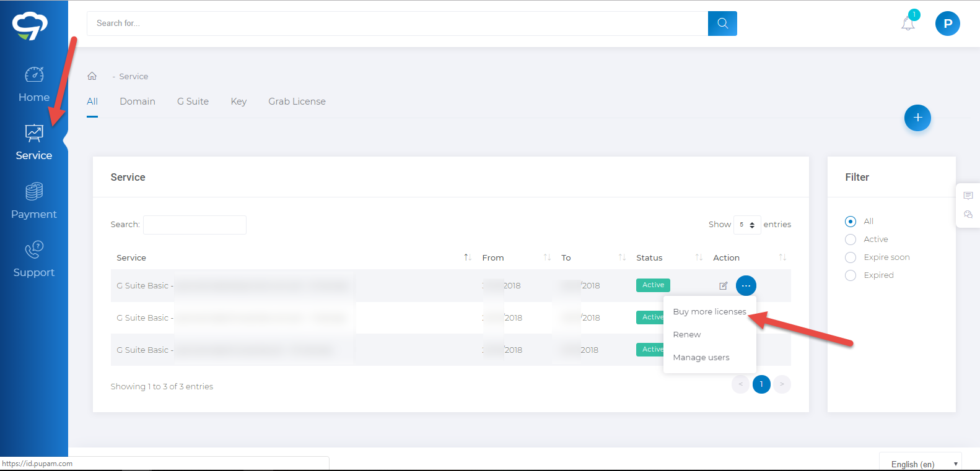Switch to the Grab License tab
Image resolution: width=980 pixels, height=471 pixels.
pos(297,102)
